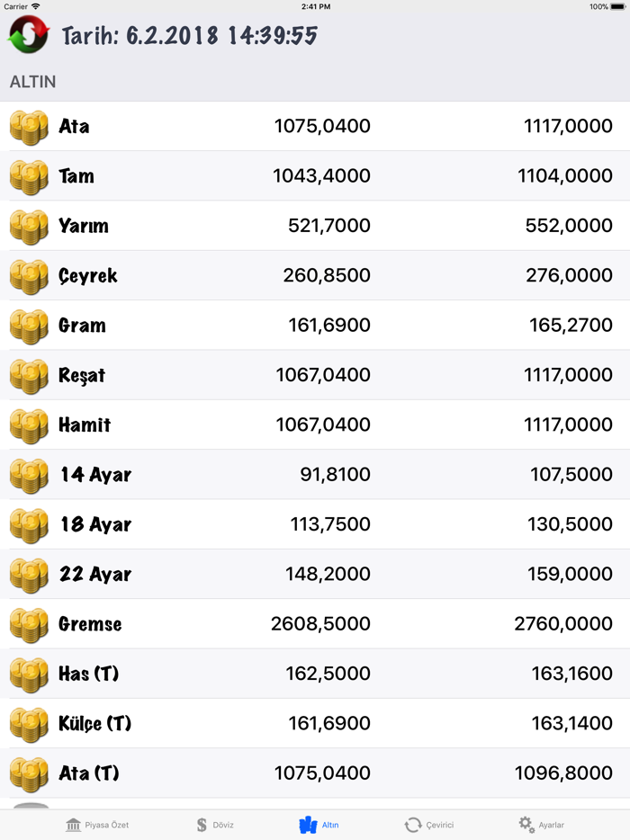Tap the Tarih date and time header
Viewport: 630px width, 840px height.
coord(190,36)
